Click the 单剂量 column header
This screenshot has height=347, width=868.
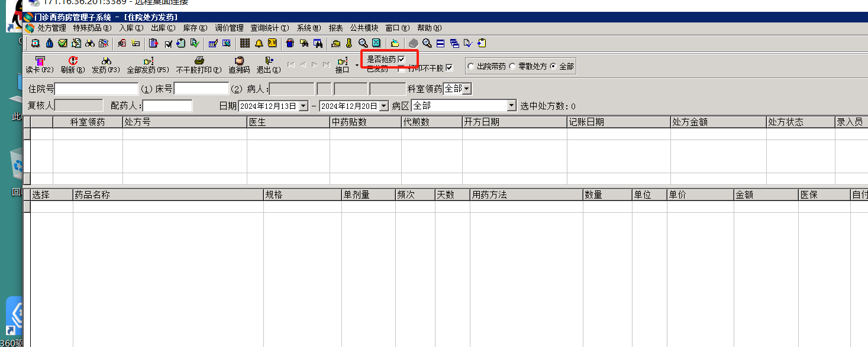369,194
